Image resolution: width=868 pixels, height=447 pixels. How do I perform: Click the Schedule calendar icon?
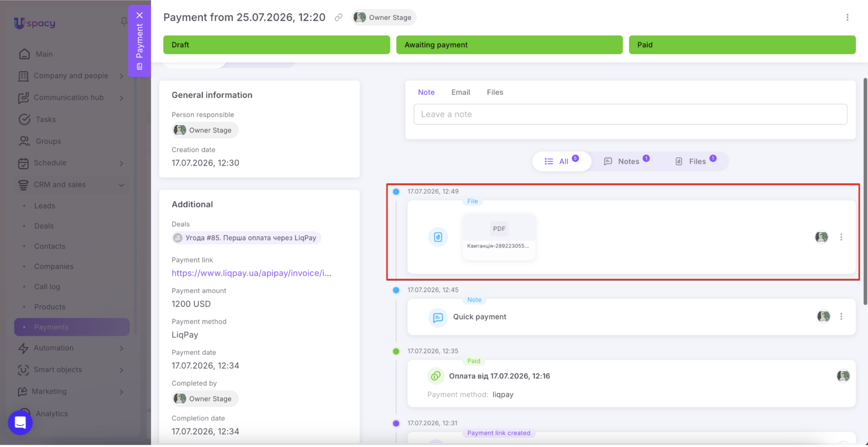pyautogui.click(x=23, y=163)
